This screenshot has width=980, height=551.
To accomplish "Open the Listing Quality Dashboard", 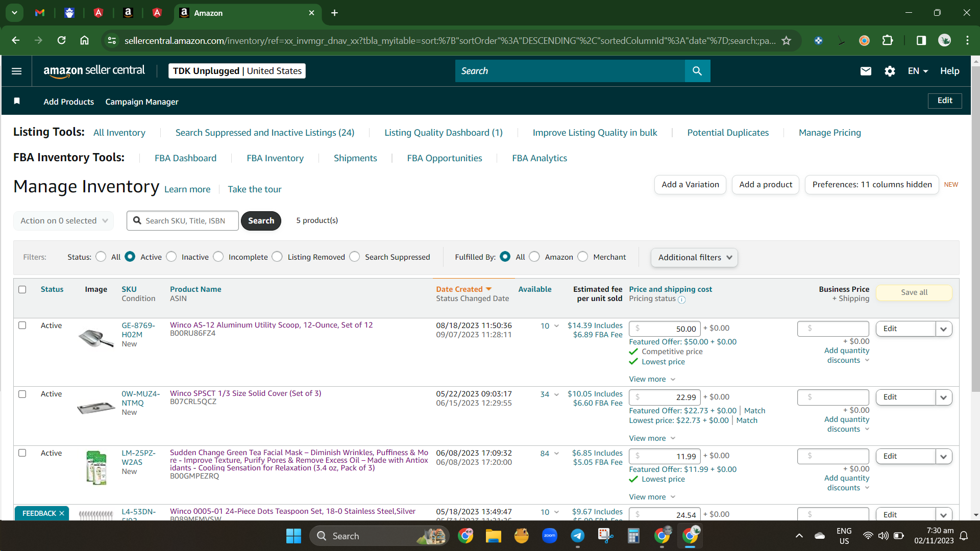I will [444, 133].
